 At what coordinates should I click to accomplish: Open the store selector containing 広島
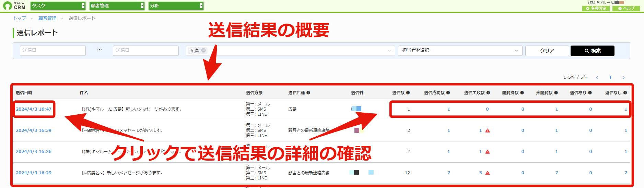point(290,51)
